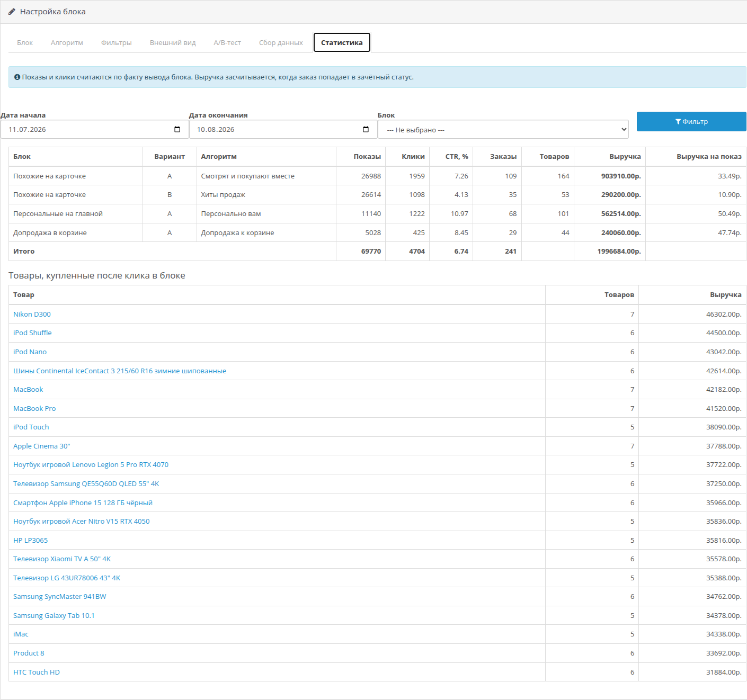The height and width of the screenshot is (700, 747).
Task: Open the HTC Touch HD link
Action: click(37, 672)
